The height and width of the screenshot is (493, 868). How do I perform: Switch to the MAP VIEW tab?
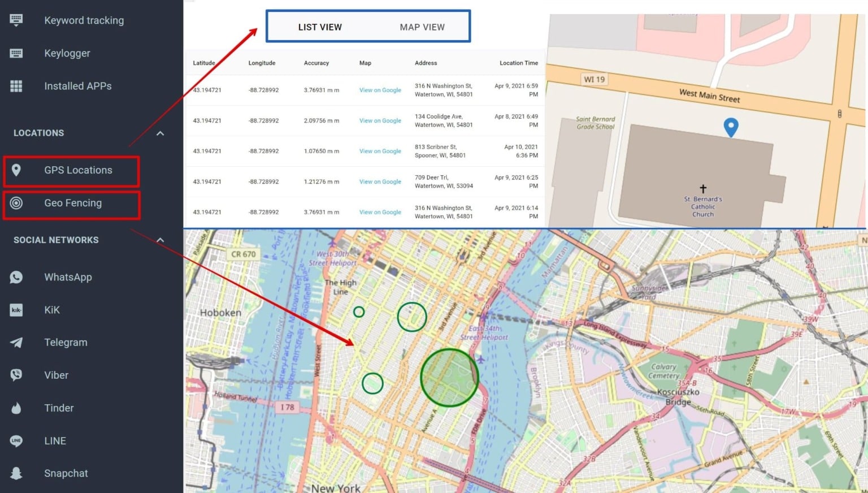click(422, 27)
